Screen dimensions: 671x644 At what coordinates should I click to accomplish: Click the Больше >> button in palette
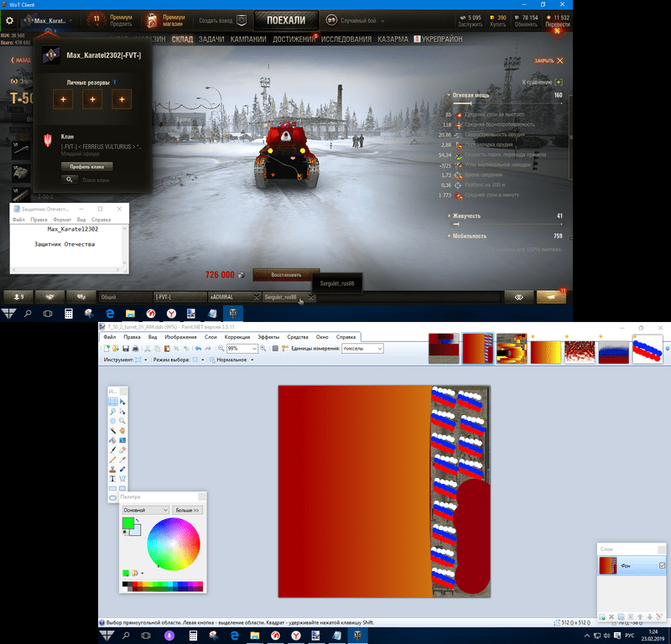(187, 510)
